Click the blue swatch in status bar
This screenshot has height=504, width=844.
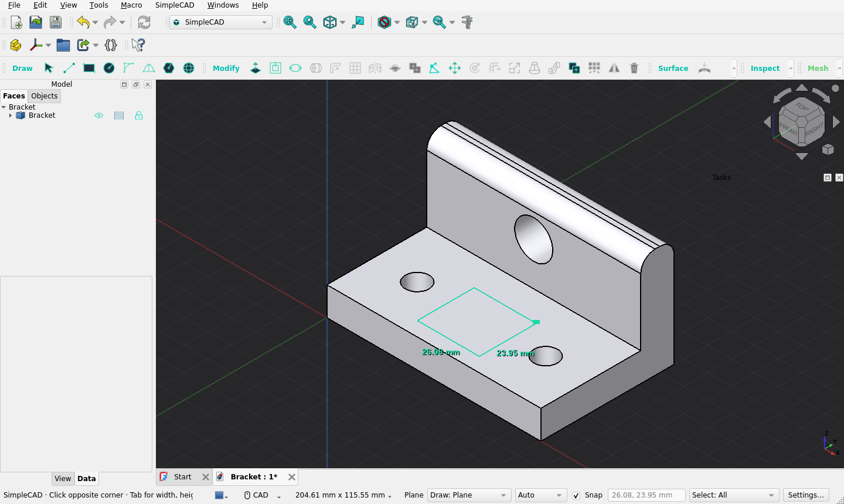point(219,495)
